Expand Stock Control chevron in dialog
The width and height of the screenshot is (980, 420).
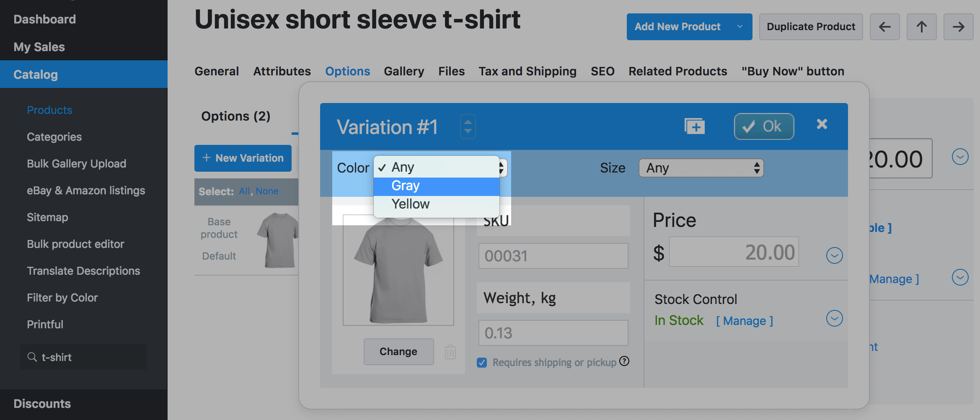[x=834, y=318]
